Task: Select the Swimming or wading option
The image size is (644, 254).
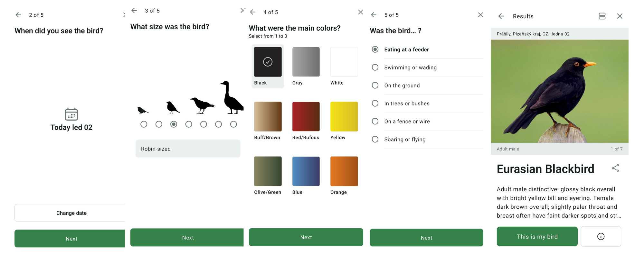Action: pos(375,68)
